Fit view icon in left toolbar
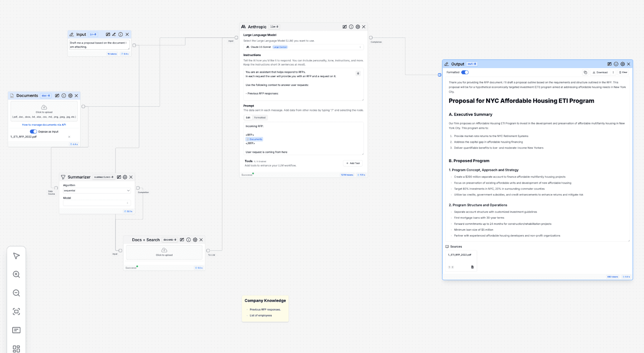Viewport: 644px width, 353px height. coord(17,311)
